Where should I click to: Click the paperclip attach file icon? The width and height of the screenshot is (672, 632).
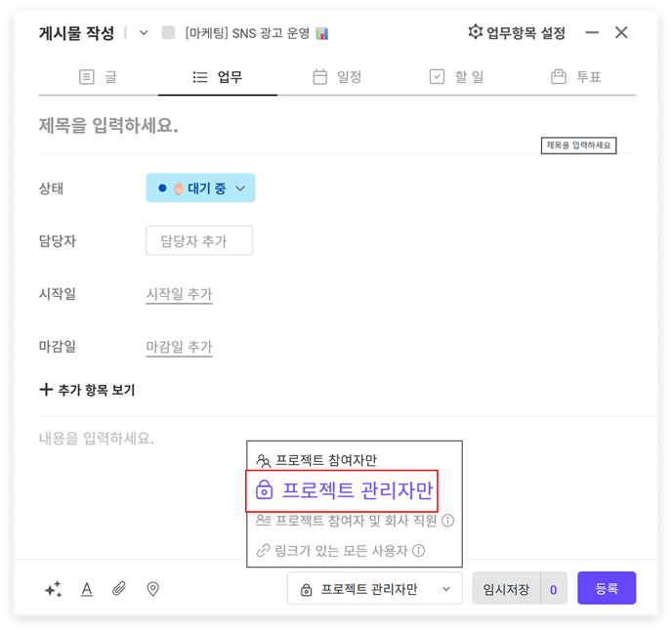click(x=119, y=589)
